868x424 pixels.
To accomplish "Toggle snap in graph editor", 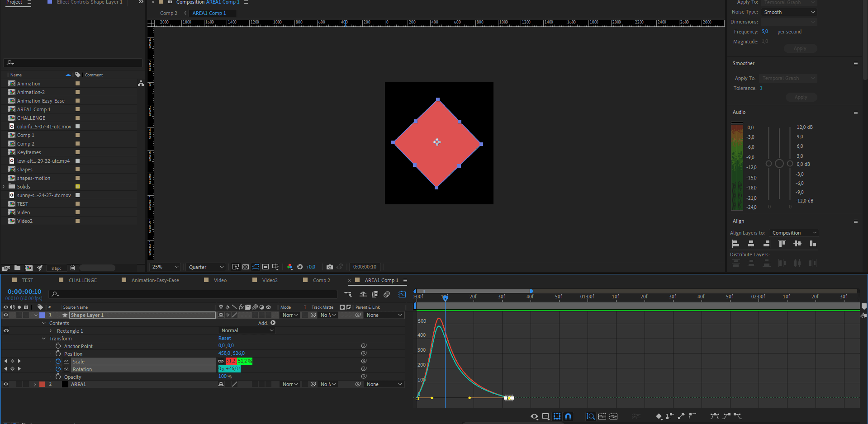I will tap(569, 416).
